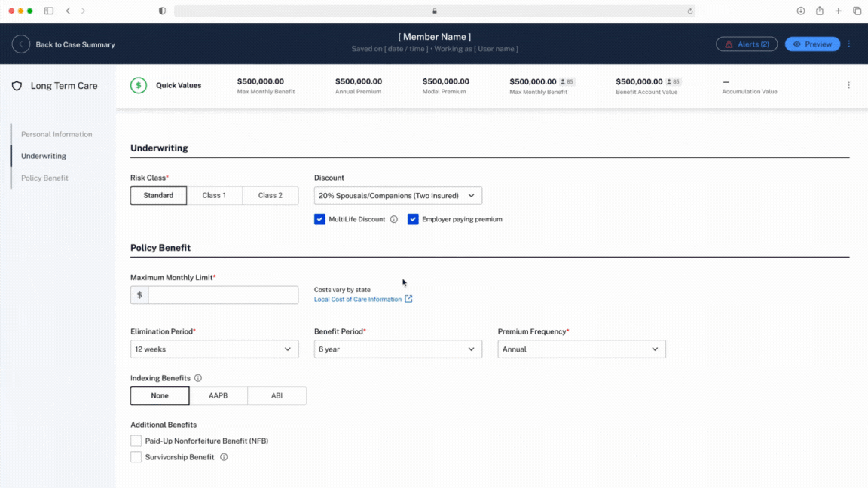Open the Premium Frequency dropdown
Viewport: 868px width, 488px height.
(x=582, y=349)
